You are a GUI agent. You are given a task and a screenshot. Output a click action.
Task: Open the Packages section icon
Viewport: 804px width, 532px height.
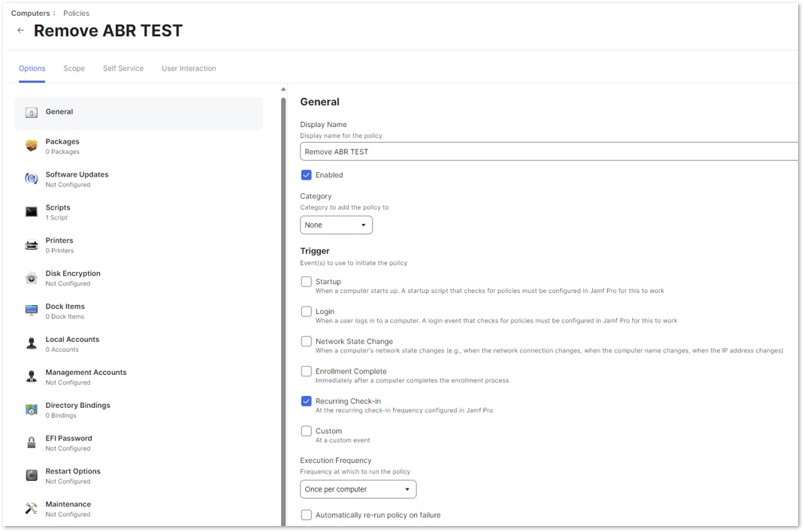click(x=32, y=146)
